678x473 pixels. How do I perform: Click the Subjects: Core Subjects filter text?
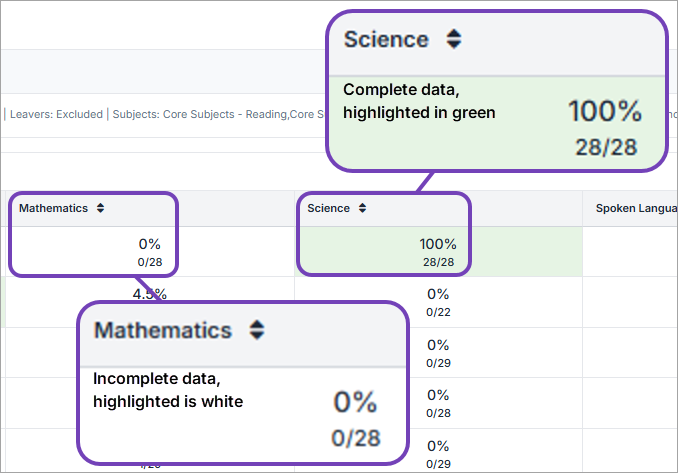220,114
